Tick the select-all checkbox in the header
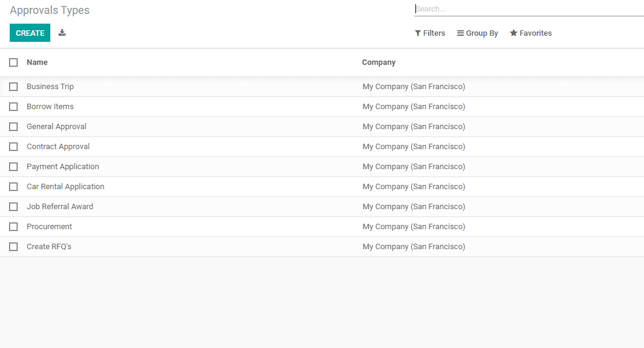This screenshot has height=348, width=644. tap(13, 62)
